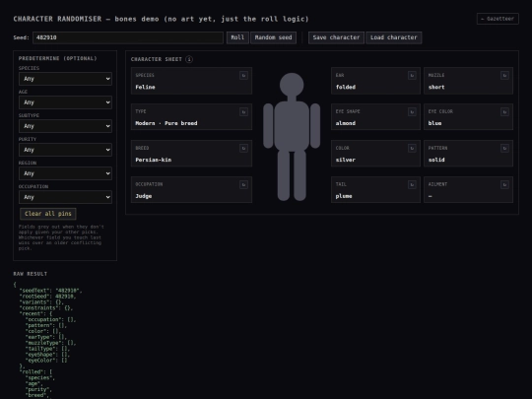Click the Pattern value "solid"
The height and width of the screenshot is (399, 532).
point(436,160)
